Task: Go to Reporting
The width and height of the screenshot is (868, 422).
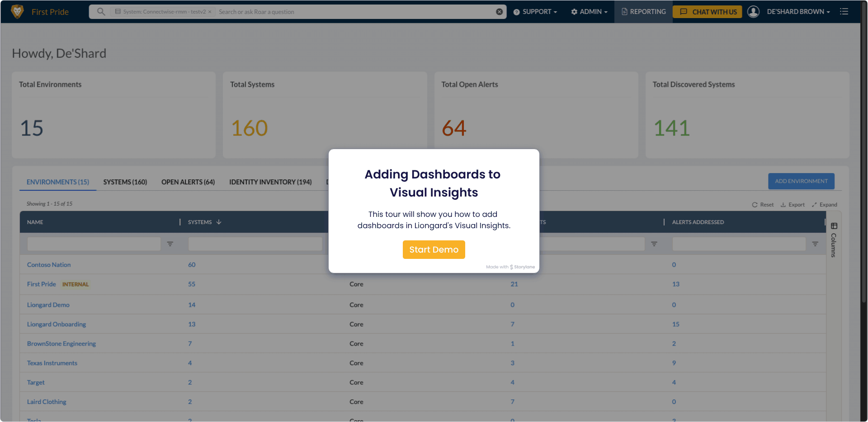Action: pyautogui.click(x=643, y=12)
